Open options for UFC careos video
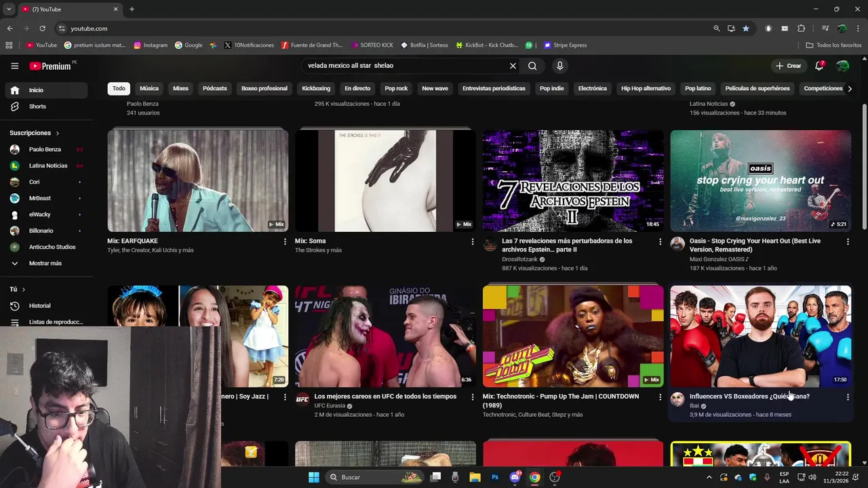Image resolution: width=868 pixels, height=488 pixels. coord(473,396)
